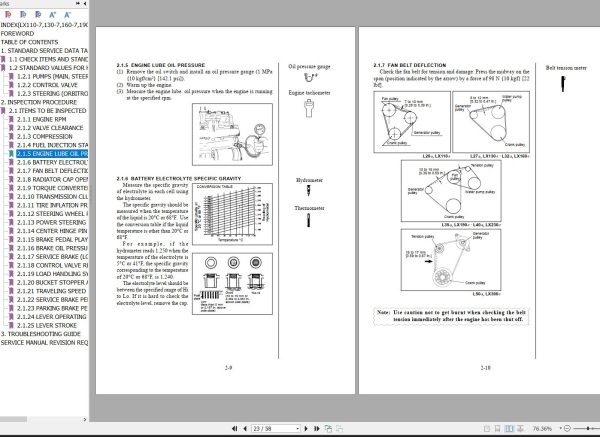Open 2.1.14 CENTER HINGE PIN bookmark
Screen dimensions: 600x437
click(x=52, y=231)
